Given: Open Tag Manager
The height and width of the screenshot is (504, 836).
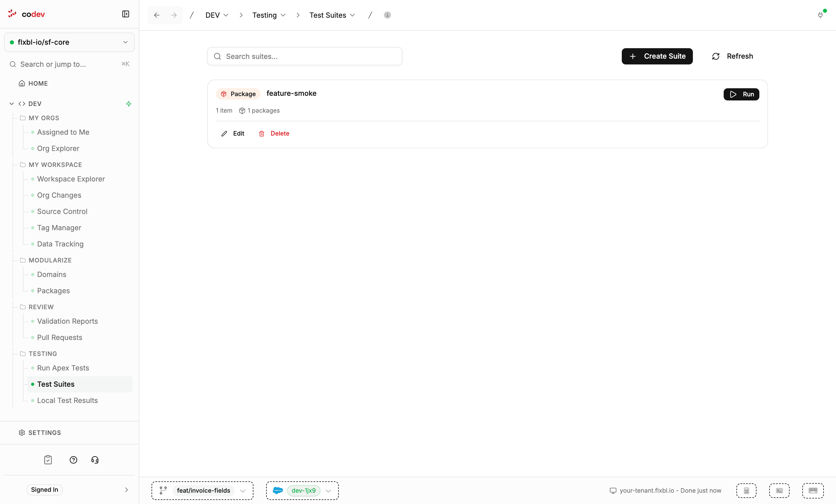Looking at the screenshot, I should [x=59, y=228].
